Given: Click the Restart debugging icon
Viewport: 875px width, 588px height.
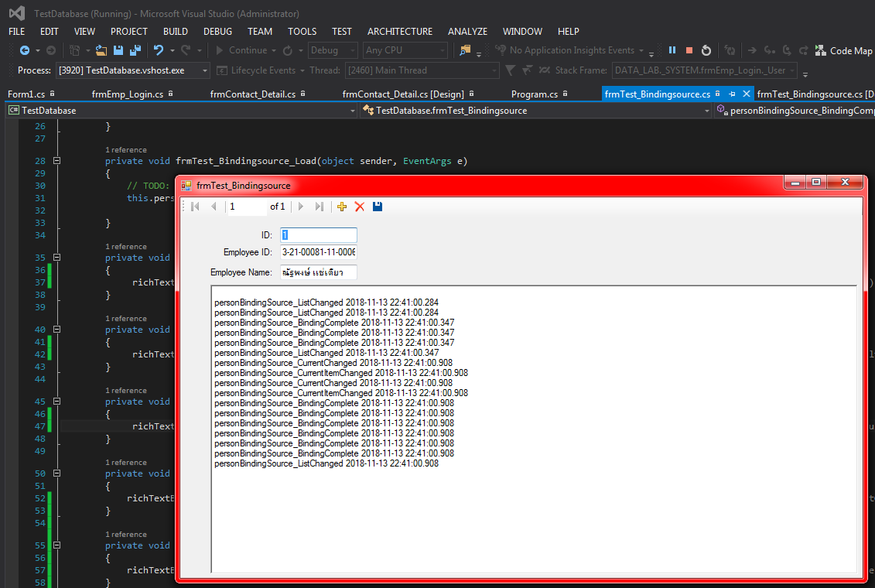Looking at the screenshot, I should pyautogui.click(x=706, y=50).
